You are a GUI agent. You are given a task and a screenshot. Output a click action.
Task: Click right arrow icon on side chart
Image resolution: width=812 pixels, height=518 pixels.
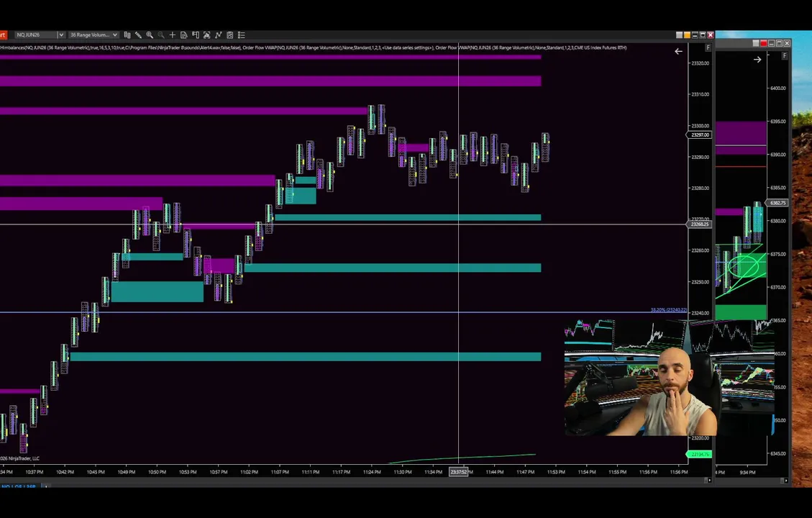pos(757,60)
